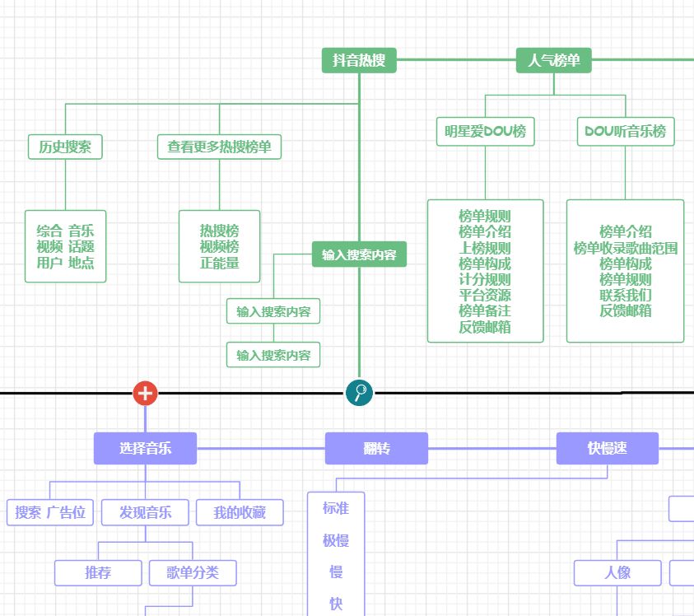Click 榜单介绍 under DOU听音乐榜
The width and height of the screenshot is (694, 616).
point(626,231)
